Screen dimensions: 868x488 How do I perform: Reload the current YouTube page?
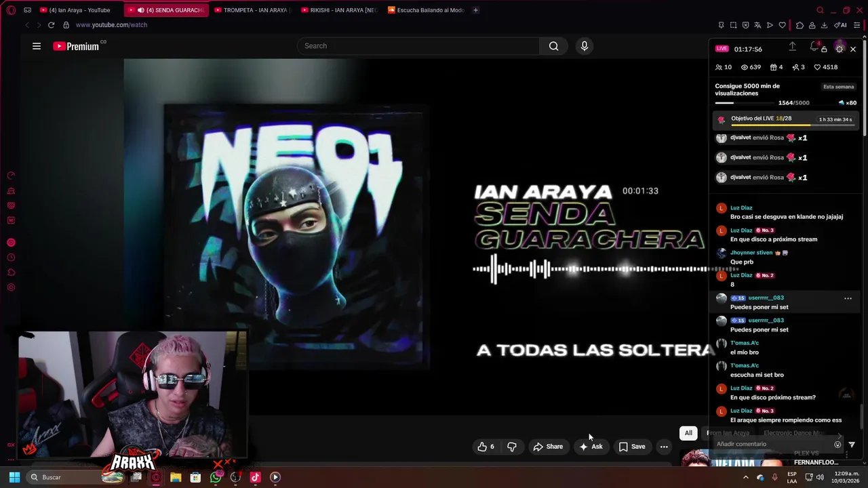[51, 25]
